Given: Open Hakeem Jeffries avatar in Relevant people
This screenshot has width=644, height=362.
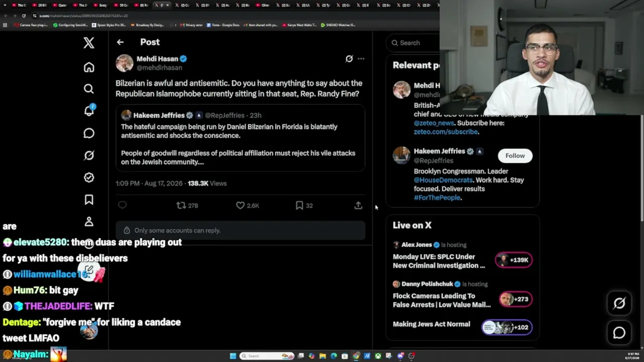Looking at the screenshot, I should (x=401, y=155).
